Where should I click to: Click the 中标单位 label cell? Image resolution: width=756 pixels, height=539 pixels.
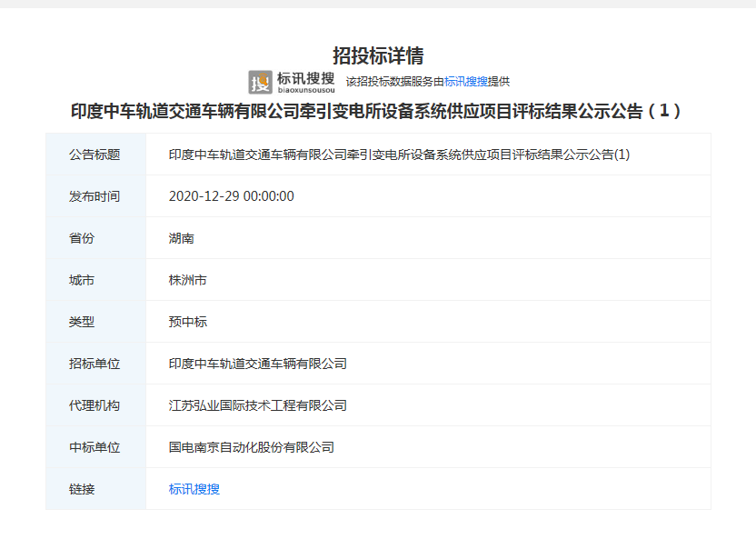click(x=96, y=447)
